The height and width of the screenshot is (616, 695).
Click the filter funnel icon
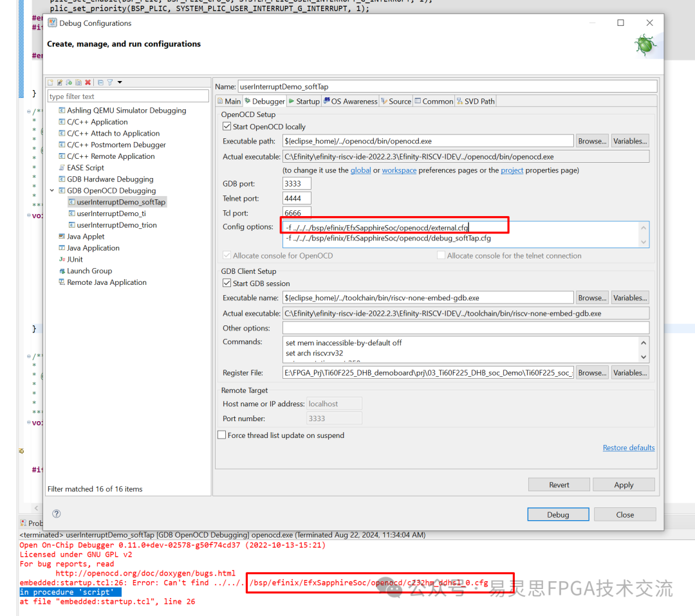pos(110,82)
